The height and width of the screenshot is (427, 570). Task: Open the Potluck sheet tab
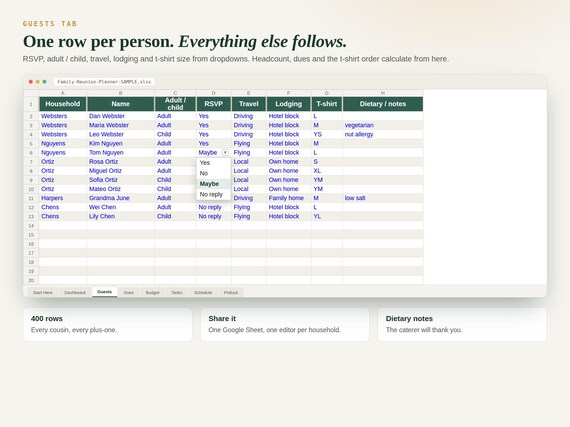231,292
